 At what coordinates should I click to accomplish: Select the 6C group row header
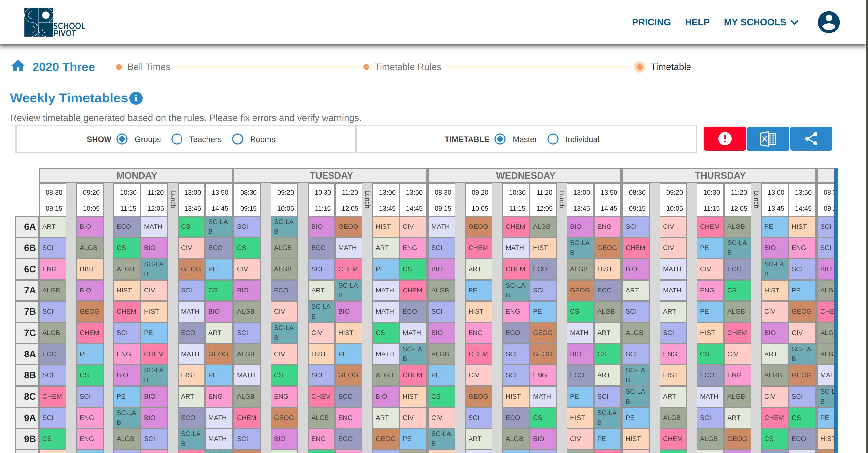(27, 269)
